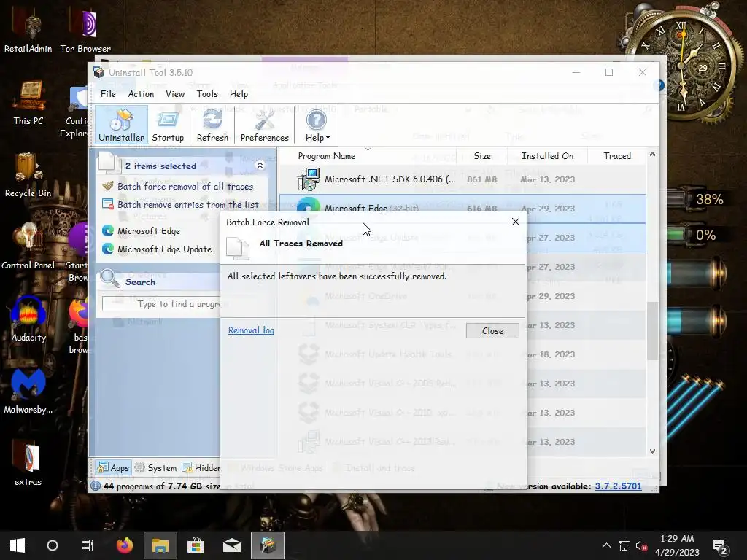The height and width of the screenshot is (560, 747).
Task: Open Microsoft Store from the taskbar
Action: [x=196, y=545]
